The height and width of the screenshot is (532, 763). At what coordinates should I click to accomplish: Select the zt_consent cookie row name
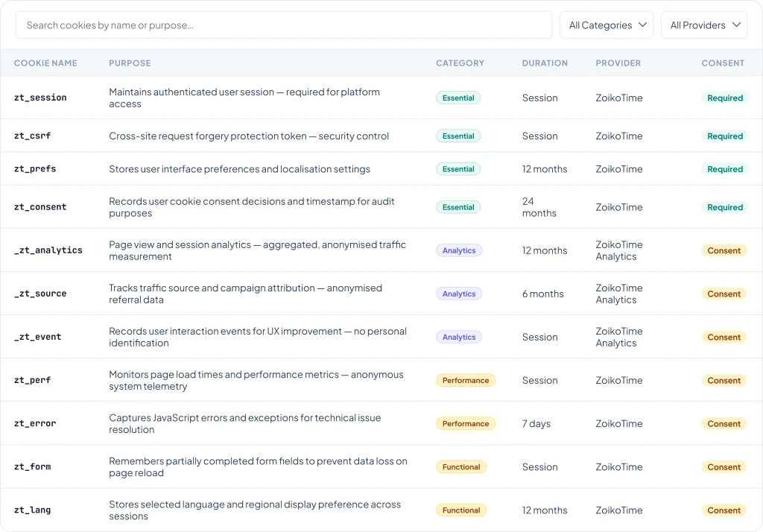[40, 207]
